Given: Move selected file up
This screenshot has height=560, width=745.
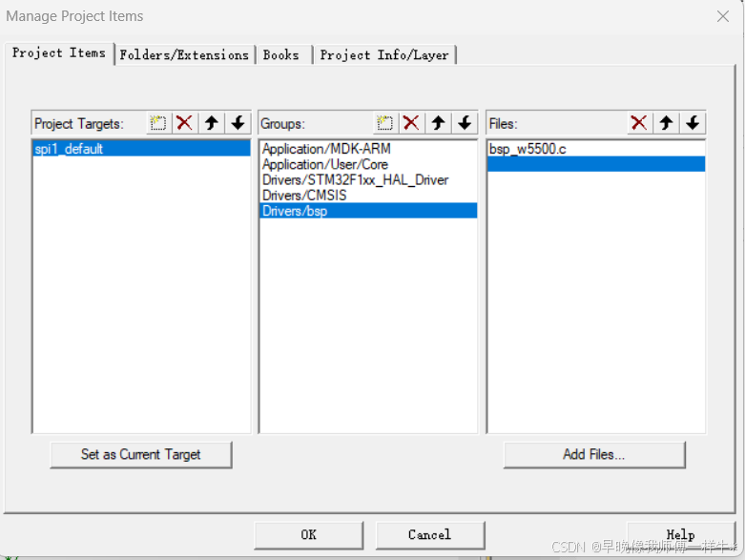Looking at the screenshot, I should pos(666,123).
